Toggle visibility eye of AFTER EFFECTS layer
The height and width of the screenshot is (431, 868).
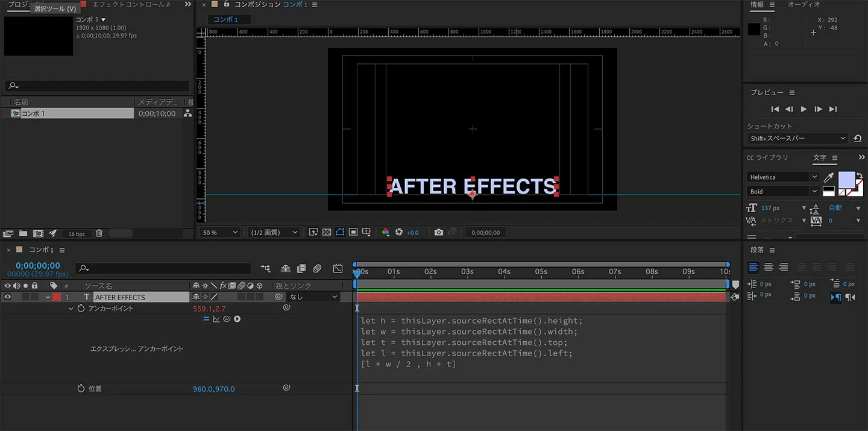8,297
